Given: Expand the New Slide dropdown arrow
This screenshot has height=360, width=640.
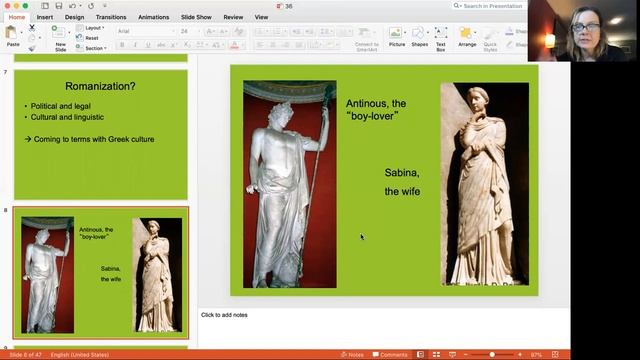Looking at the screenshot, I should pyautogui.click(x=69, y=33).
